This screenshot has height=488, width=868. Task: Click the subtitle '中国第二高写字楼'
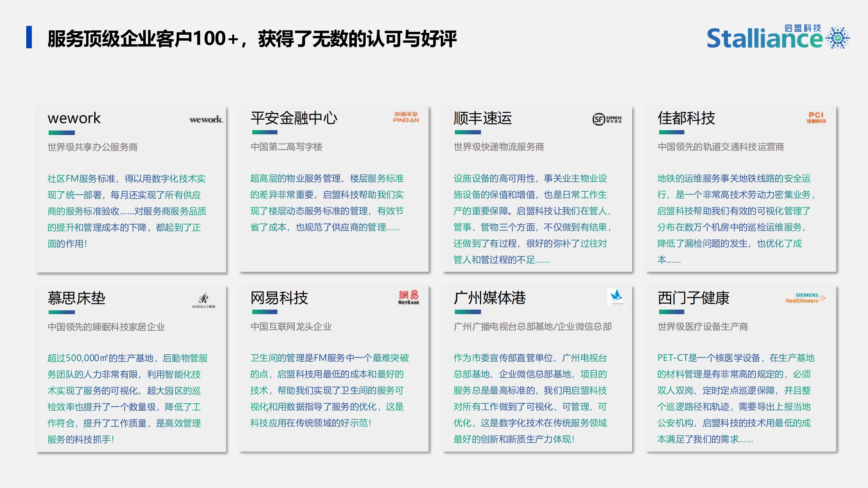[x=287, y=147]
